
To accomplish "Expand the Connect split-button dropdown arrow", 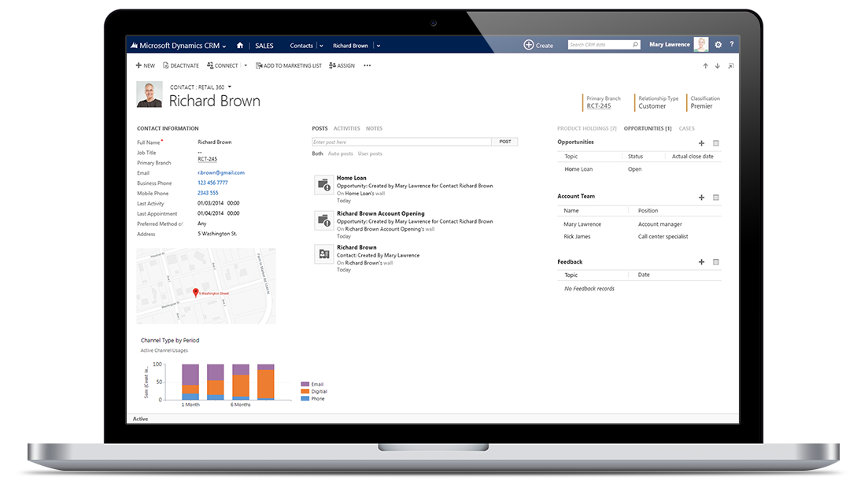I will tap(246, 66).
